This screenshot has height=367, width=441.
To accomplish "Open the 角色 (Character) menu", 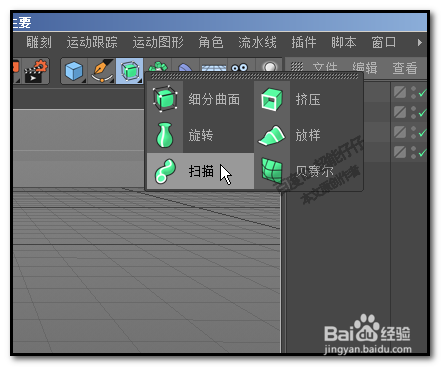I will pyautogui.click(x=211, y=42).
